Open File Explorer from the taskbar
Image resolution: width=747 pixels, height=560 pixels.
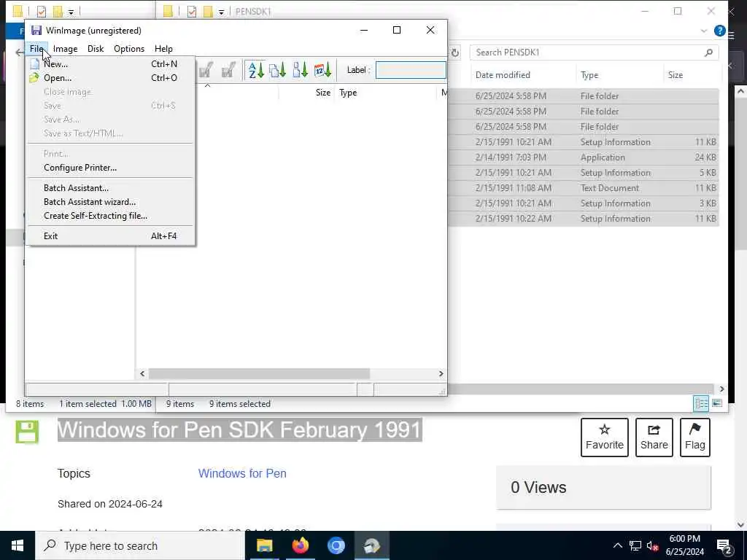264,545
